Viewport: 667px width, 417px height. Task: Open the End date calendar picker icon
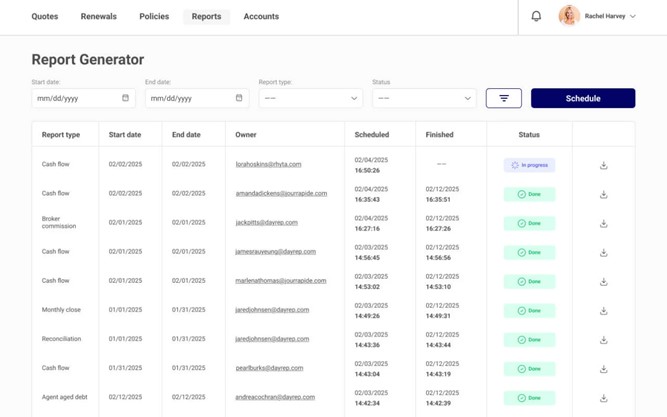coord(239,98)
